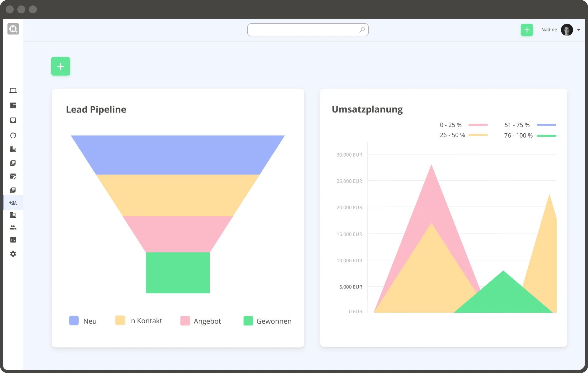This screenshot has height=373, width=588.
Task: Click the green plus button next to Nadine
Action: (527, 30)
